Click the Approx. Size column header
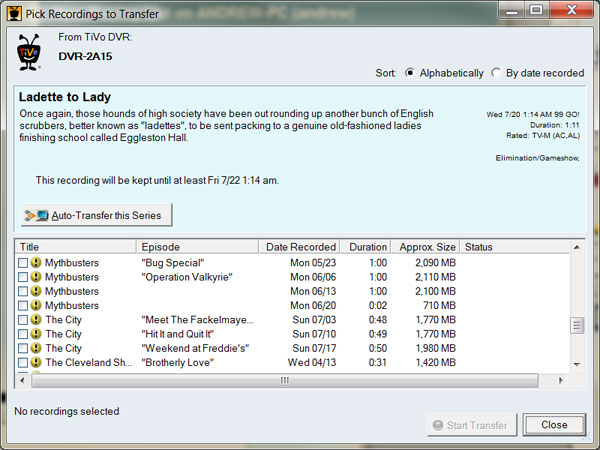This screenshot has height=450, width=600. tap(426, 246)
